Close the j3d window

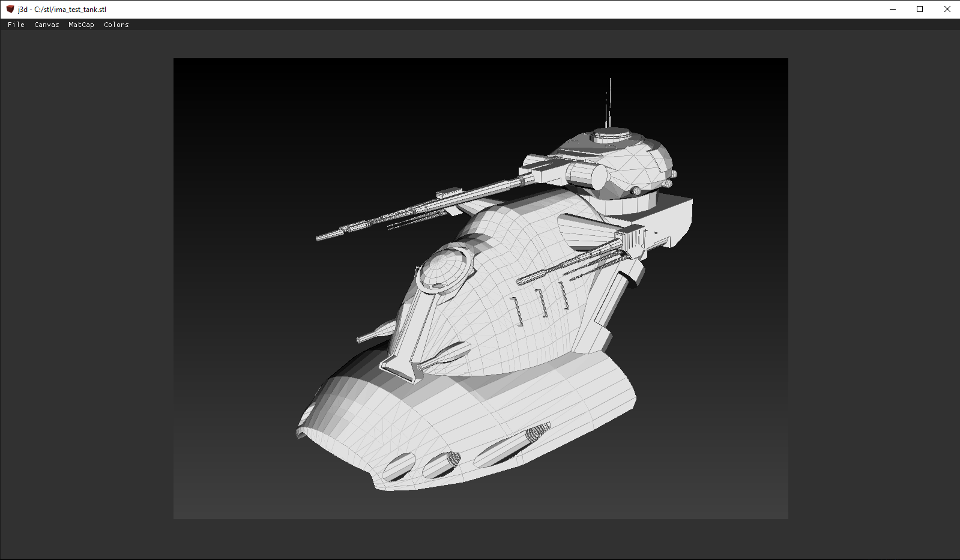point(947,9)
